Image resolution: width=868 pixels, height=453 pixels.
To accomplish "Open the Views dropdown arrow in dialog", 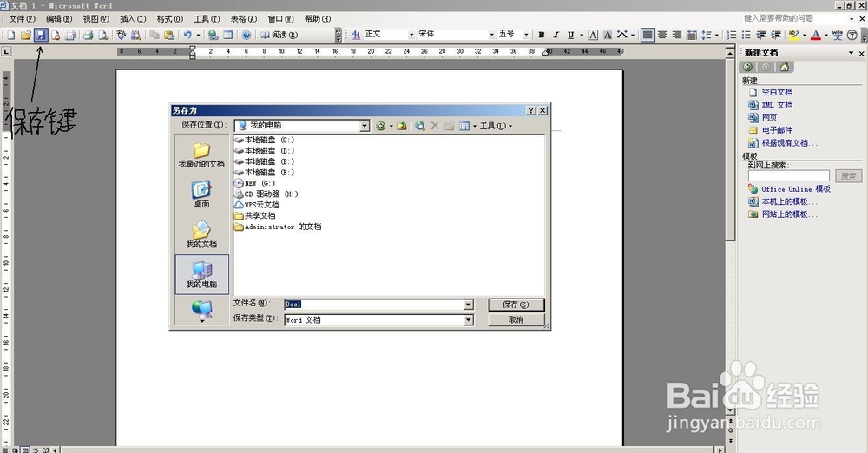I will pos(475,126).
